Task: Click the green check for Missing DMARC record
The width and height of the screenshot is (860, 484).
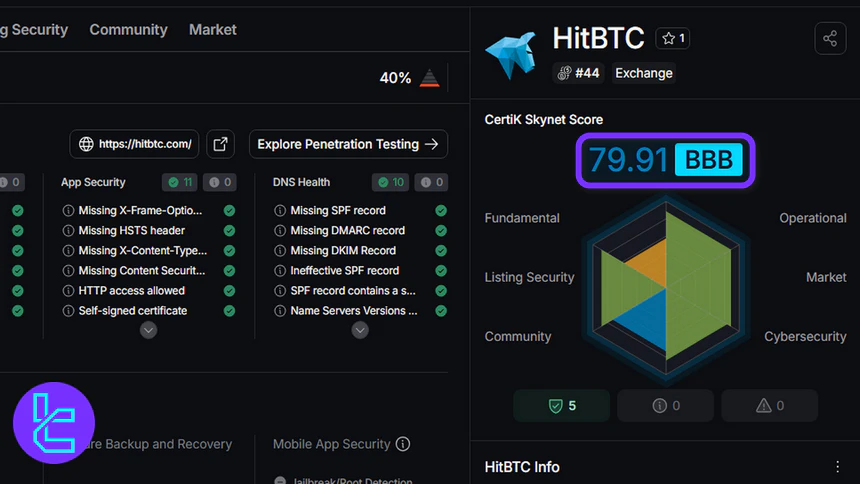Action: coord(441,231)
